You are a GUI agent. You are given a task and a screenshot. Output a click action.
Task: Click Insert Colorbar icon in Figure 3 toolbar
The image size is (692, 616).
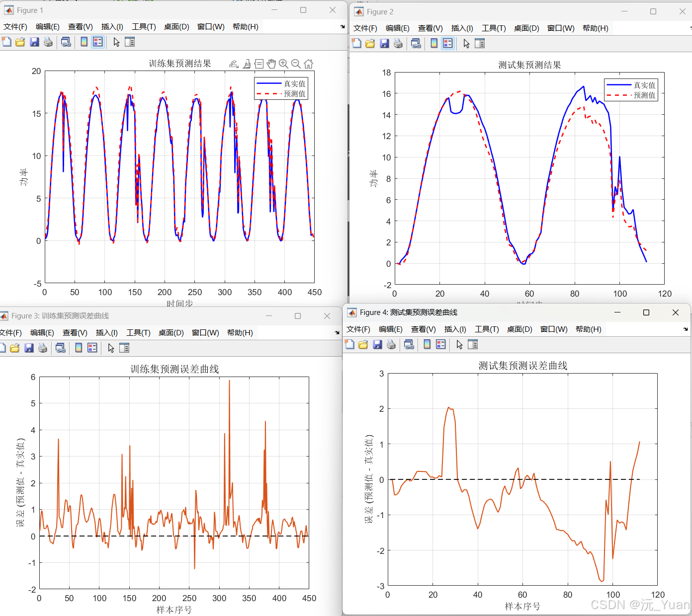click(x=79, y=348)
